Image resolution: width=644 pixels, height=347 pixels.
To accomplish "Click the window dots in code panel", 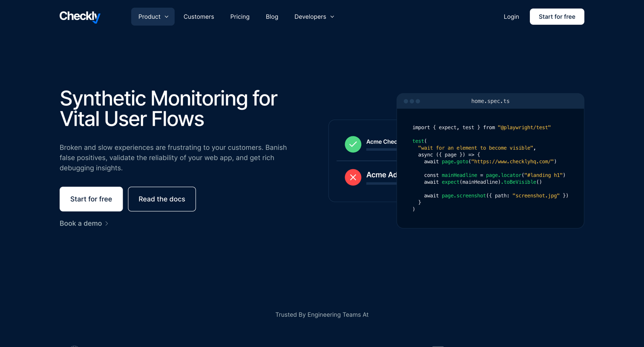I will pos(412,101).
